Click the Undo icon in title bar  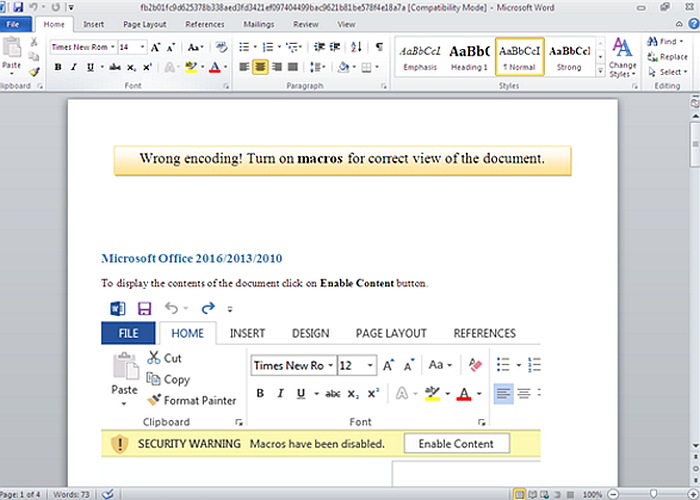[x=33, y=7]
